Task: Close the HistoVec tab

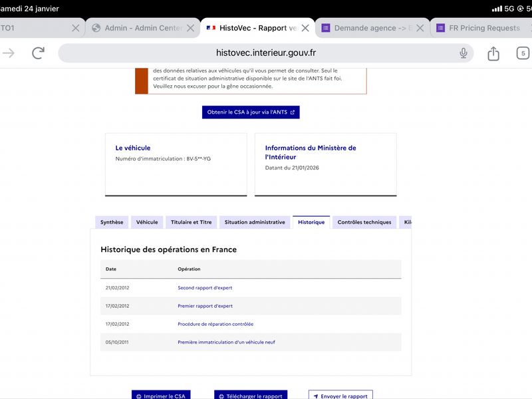Action: [x=305, y=28]
